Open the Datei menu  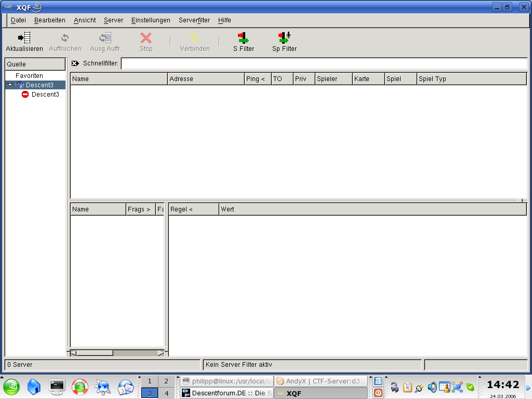tap(18, 20)
